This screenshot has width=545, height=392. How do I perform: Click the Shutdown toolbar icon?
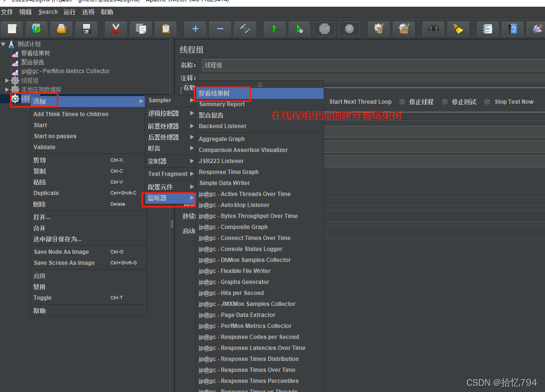pyautogui.click(x=349, y=29)
